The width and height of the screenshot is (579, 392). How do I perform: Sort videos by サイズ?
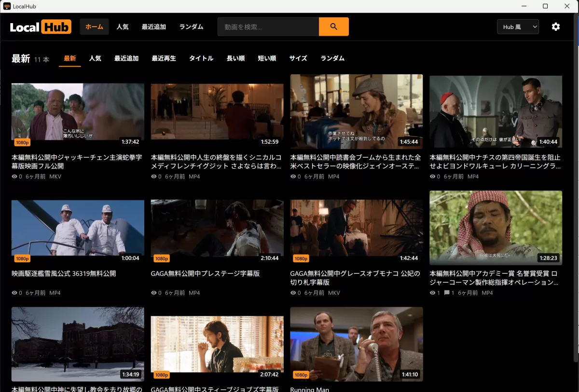tap(298, 58)
